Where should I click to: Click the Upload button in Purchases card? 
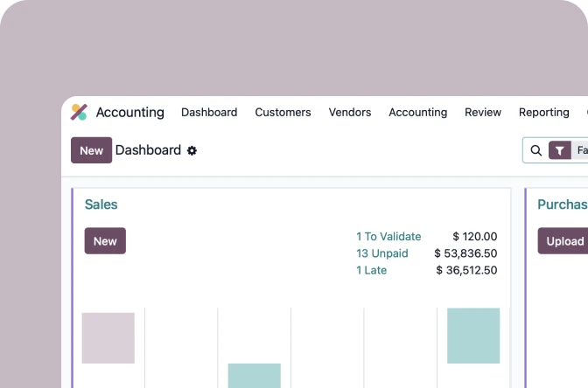pos(563,241)
